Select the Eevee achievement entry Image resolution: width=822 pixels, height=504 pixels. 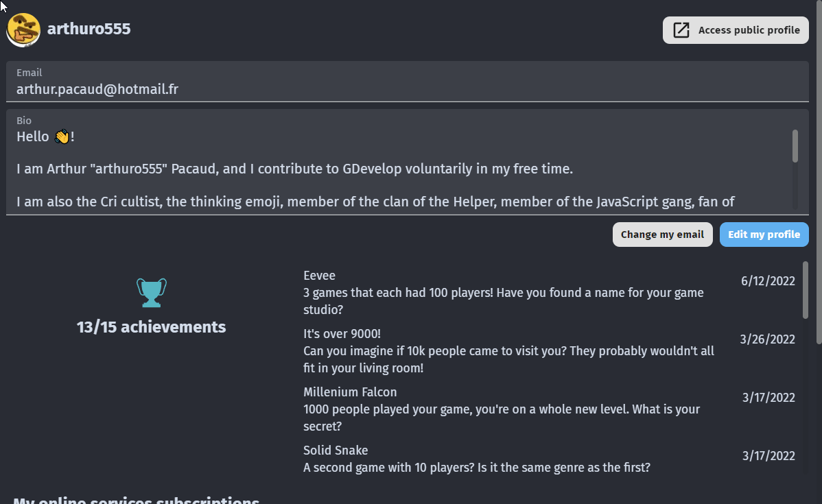pyautogui.click(x=508, y=293)
